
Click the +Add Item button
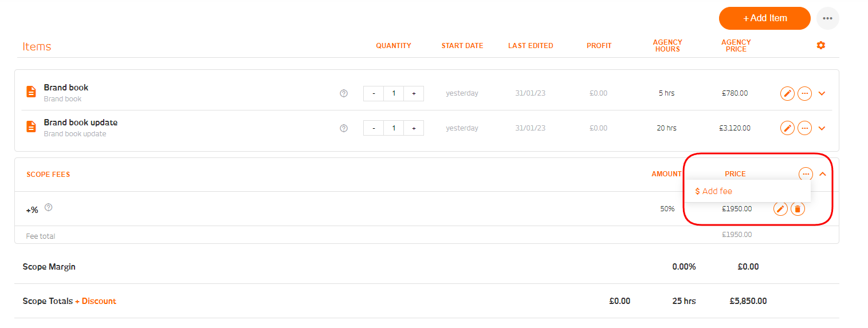coord(764,18)
